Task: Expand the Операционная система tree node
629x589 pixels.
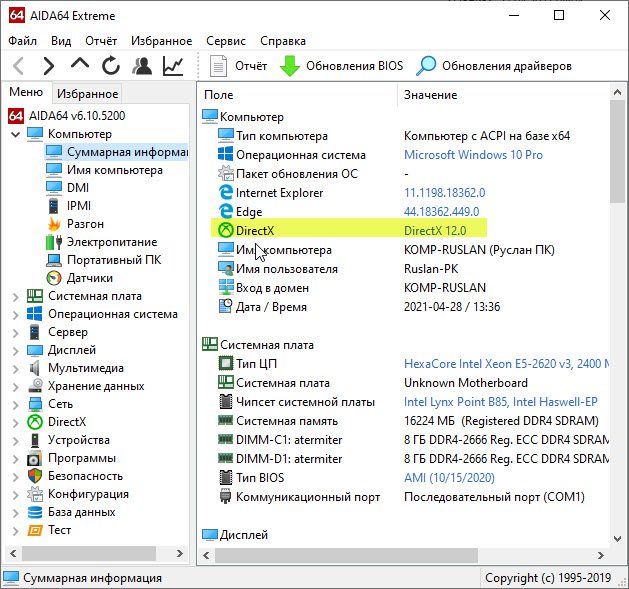Action: coord(15,315)
